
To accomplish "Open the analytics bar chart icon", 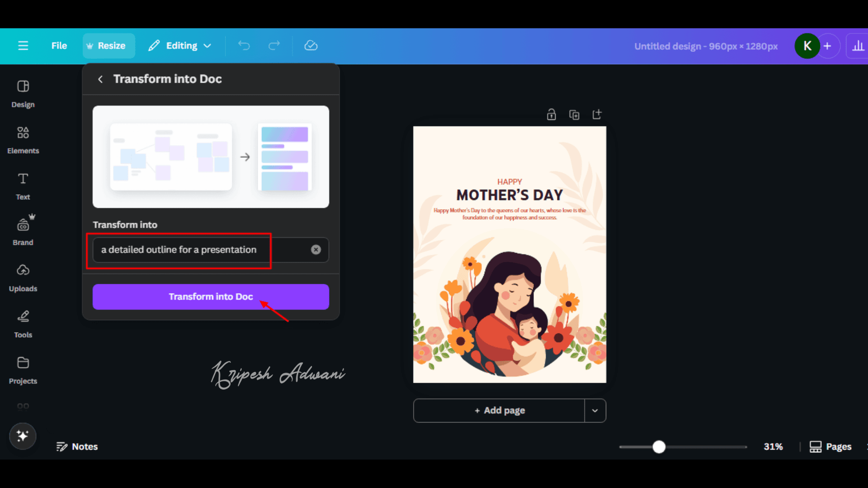I will [x=858, y=46].
